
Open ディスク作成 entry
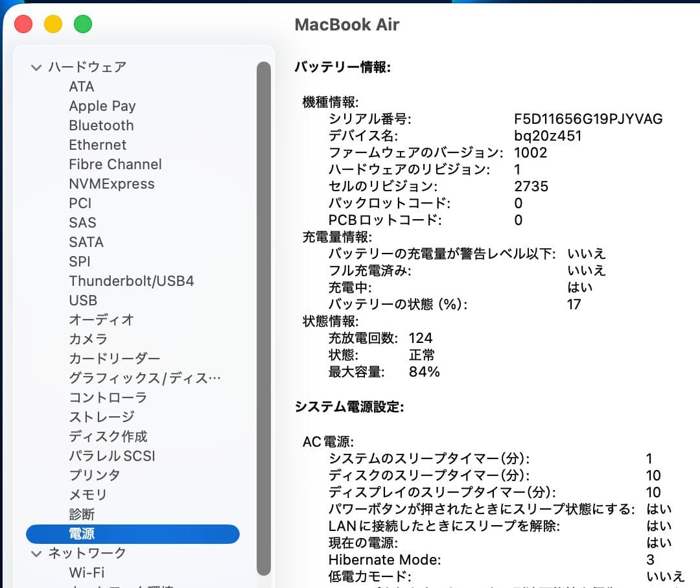[x=108, y=436]
